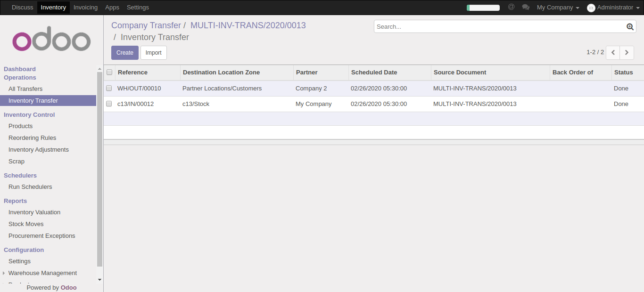Open the Invoicing menu

pos(85,8)
